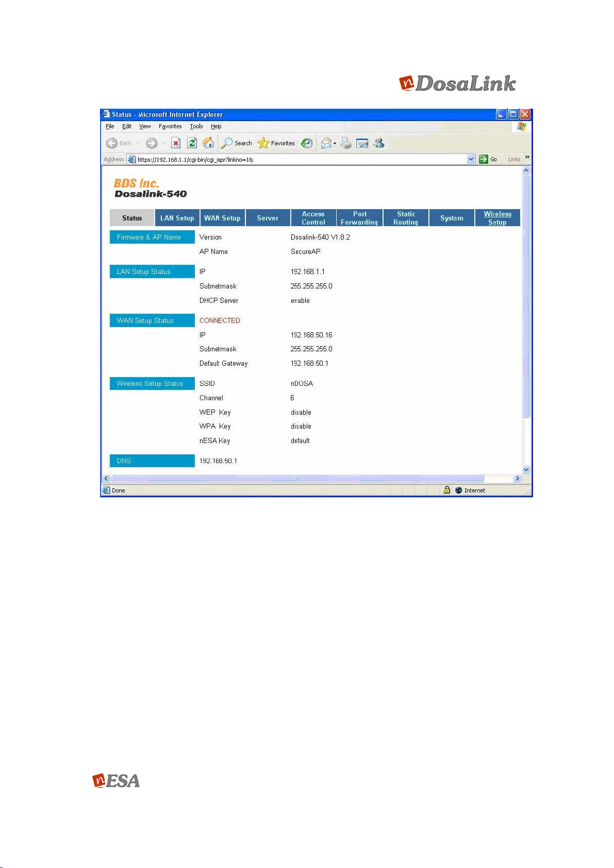Click the SSL padlock in status bar
The image size is (614, 868).
pos(447,490)
